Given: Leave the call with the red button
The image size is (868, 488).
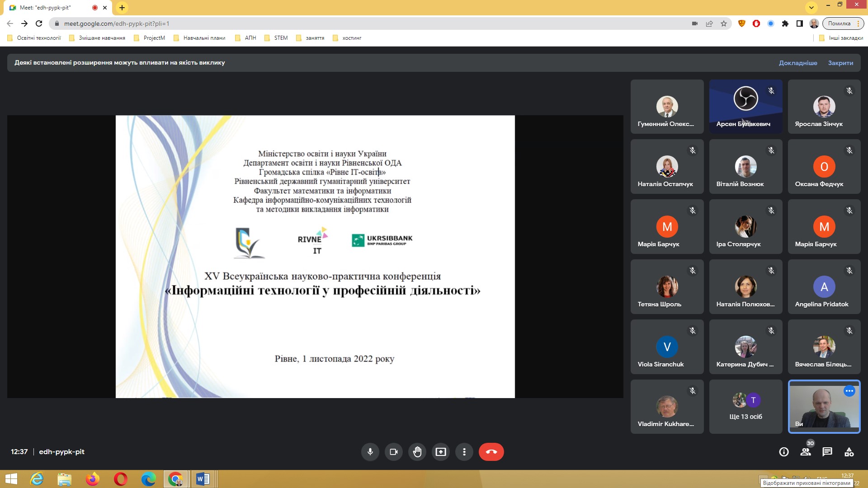Looking at the screenshot, I should [491, 452].
